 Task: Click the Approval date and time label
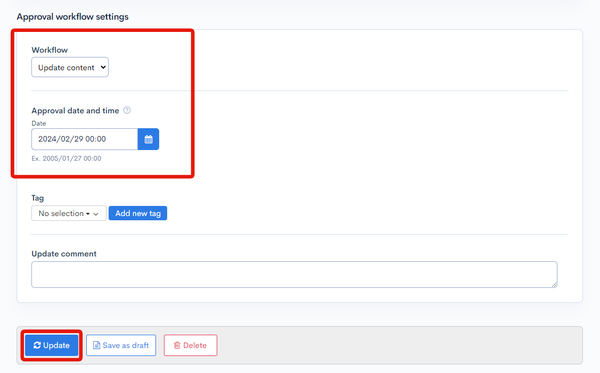click(75, 111)
